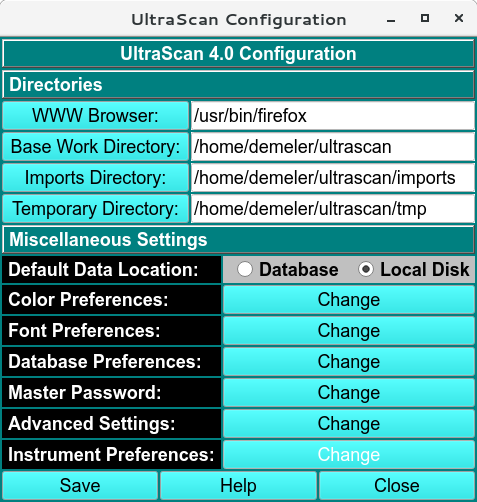
Task: Change the Instrument Preferences
Action: coord(349,455)
